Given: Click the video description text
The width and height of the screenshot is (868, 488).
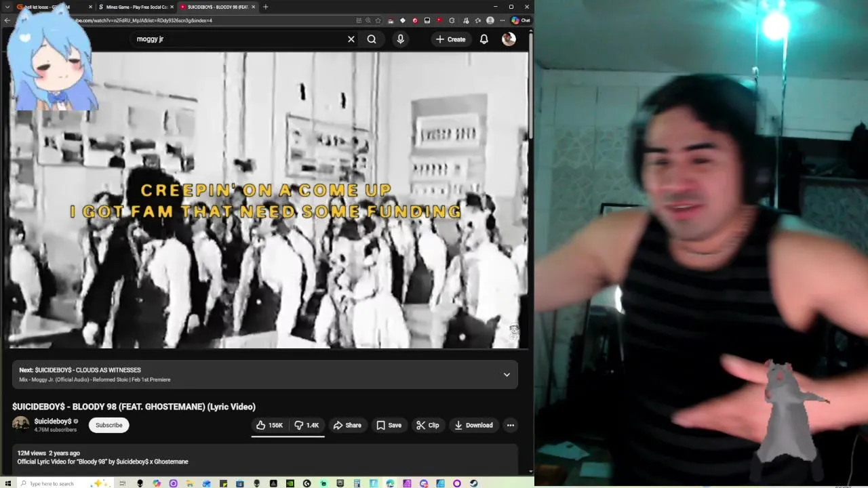Looking at the screenshot, I should (102, 462).
